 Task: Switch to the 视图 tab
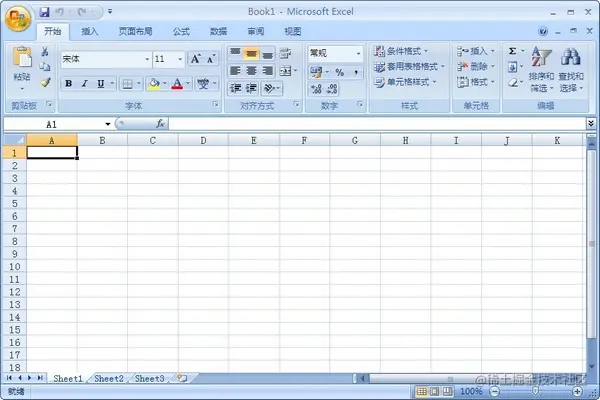[x=293, y=31]
